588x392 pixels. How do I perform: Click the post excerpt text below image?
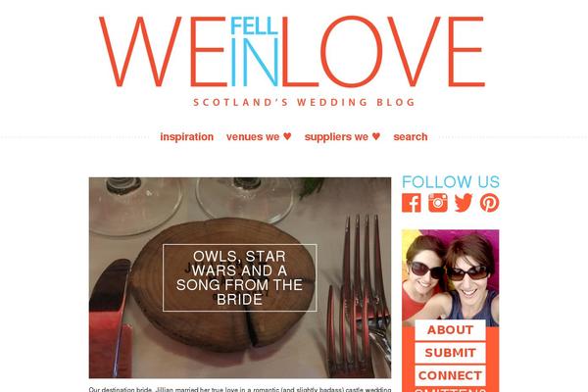(240, 389)
